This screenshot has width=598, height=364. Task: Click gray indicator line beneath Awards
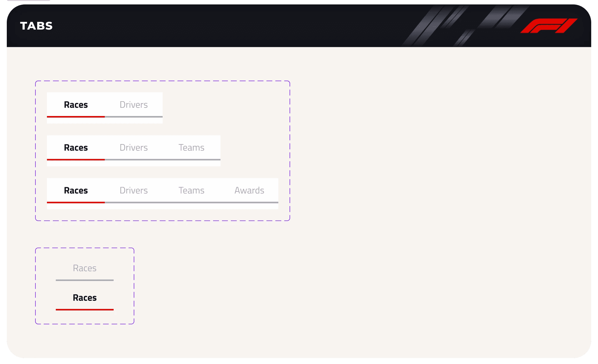(249, 203)
